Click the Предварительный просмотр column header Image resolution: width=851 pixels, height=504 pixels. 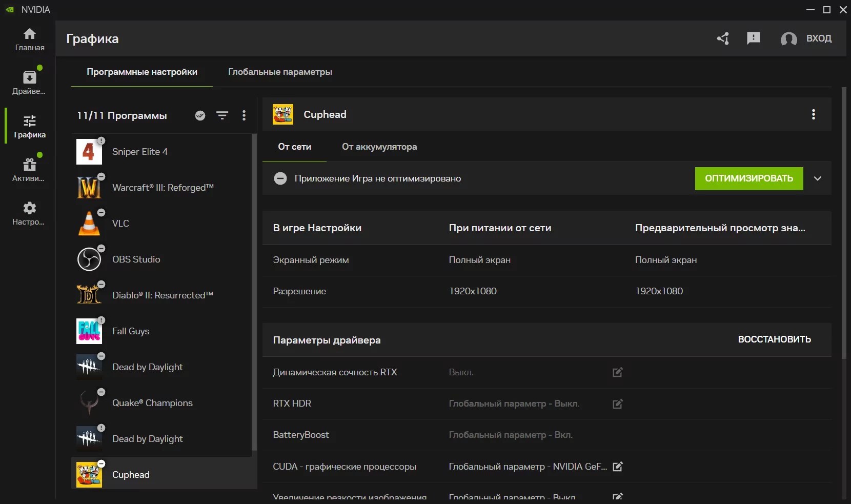720,228
